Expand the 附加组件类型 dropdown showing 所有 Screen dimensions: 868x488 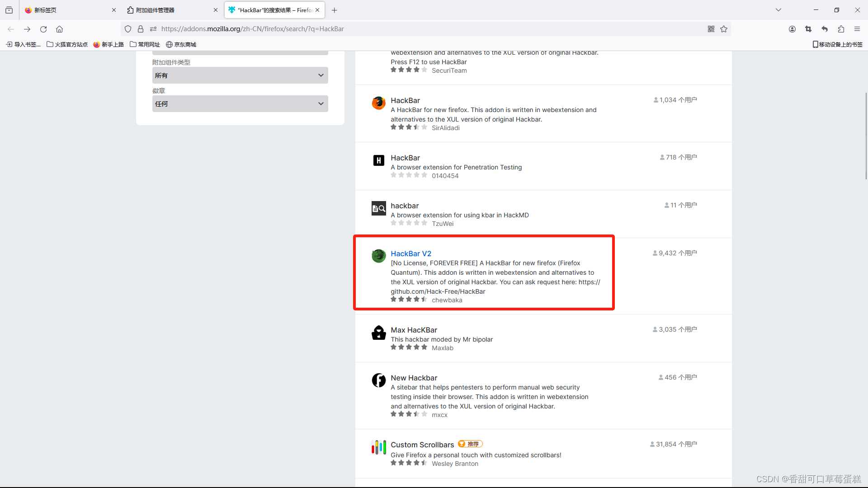pos(240,75)
